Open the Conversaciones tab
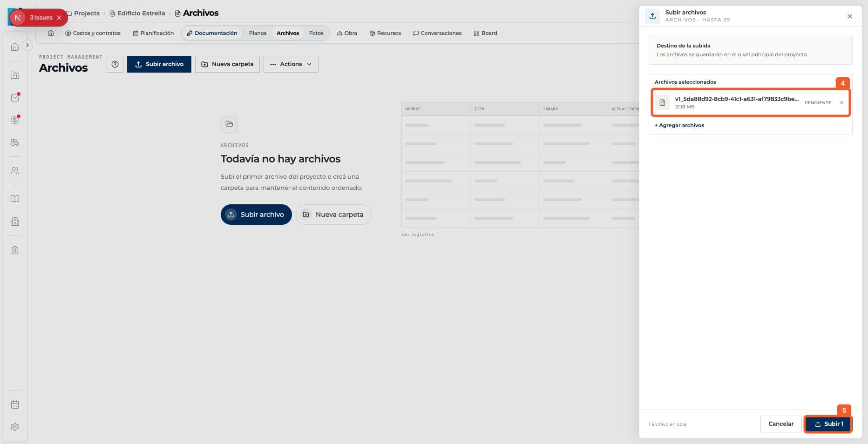Screen dimensions: 868x444 pyautogui.click(x=437, y=33)
